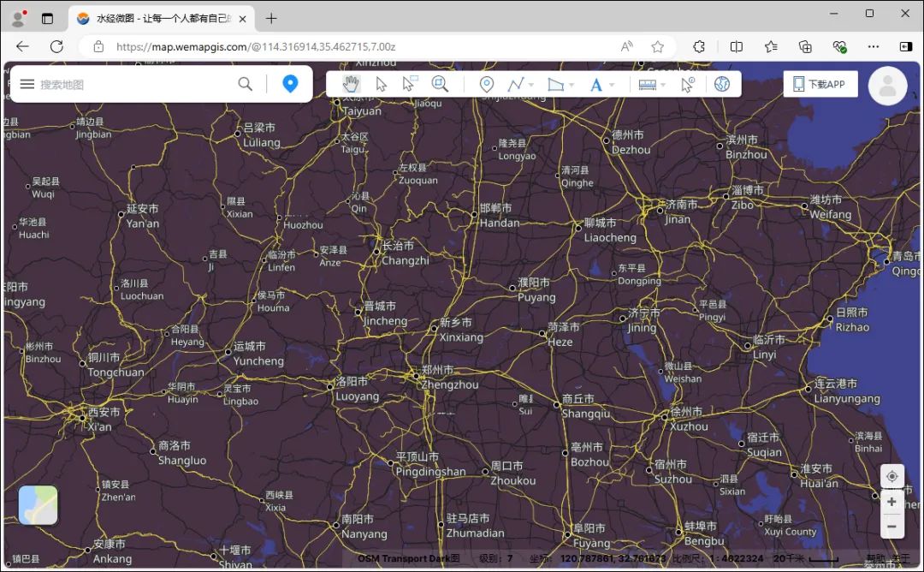Viewport: 924px width, 572px height.
Task: Open the tab actions menu button
Action: pos(47,19)
